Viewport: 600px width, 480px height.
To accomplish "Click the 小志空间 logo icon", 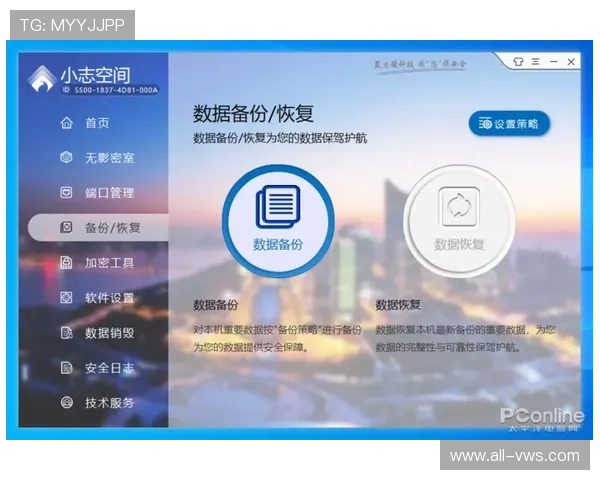I will 42,79.
